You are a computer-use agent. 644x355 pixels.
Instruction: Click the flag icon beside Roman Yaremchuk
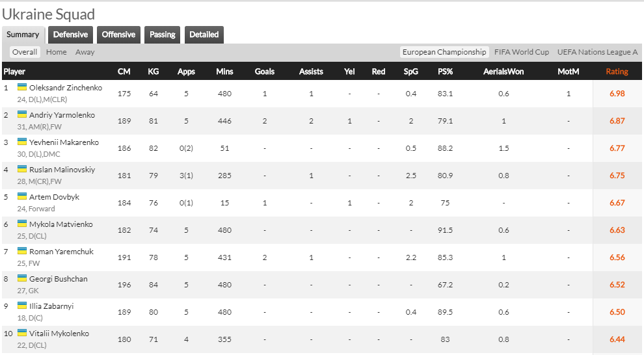coord(22,251)
